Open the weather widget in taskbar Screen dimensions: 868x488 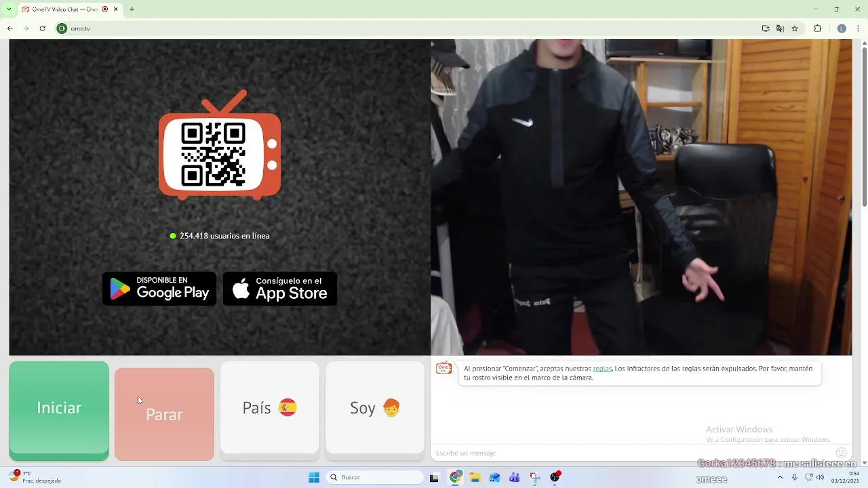click(x=35, y=476)
